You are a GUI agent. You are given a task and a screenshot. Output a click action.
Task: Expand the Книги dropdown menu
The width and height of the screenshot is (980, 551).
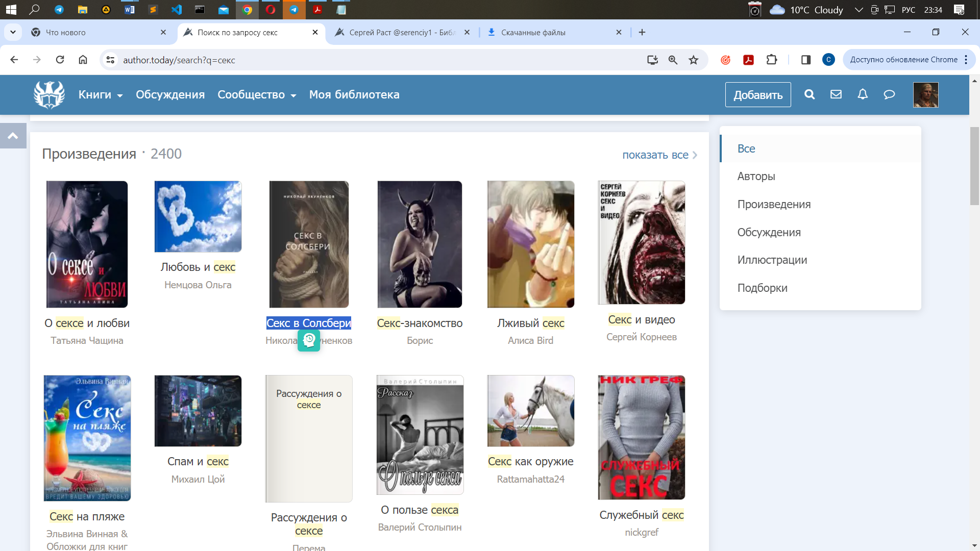(x=100, y=95)
